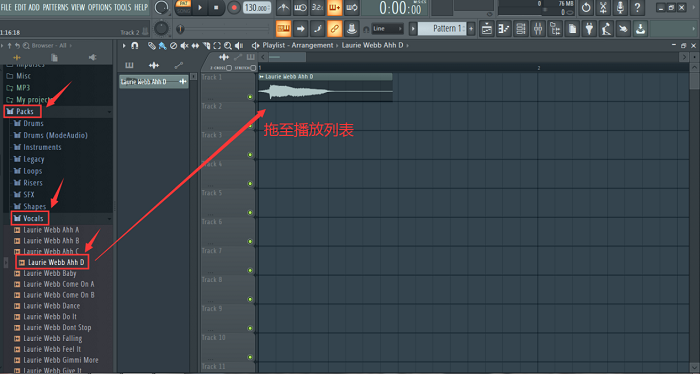Open undo history circular arrow icon
The width and height of the screenshot is (700, 374).
(x=586, y=8)
